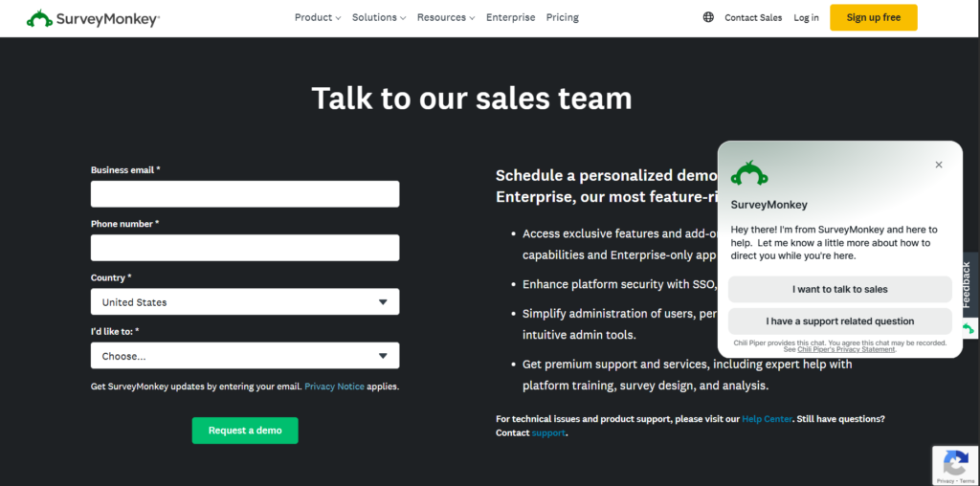The width and height of the screenshot is (980, 486).
Task: Open the globe language selector
Action: [708, 17]
